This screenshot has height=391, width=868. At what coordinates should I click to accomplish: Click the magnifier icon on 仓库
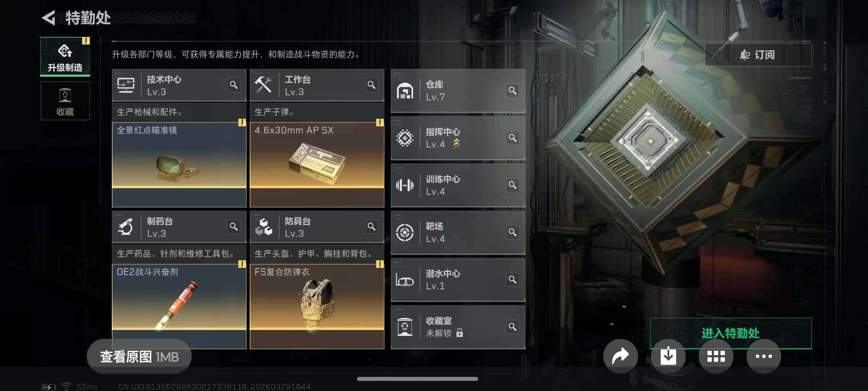(x=512, y=91)
